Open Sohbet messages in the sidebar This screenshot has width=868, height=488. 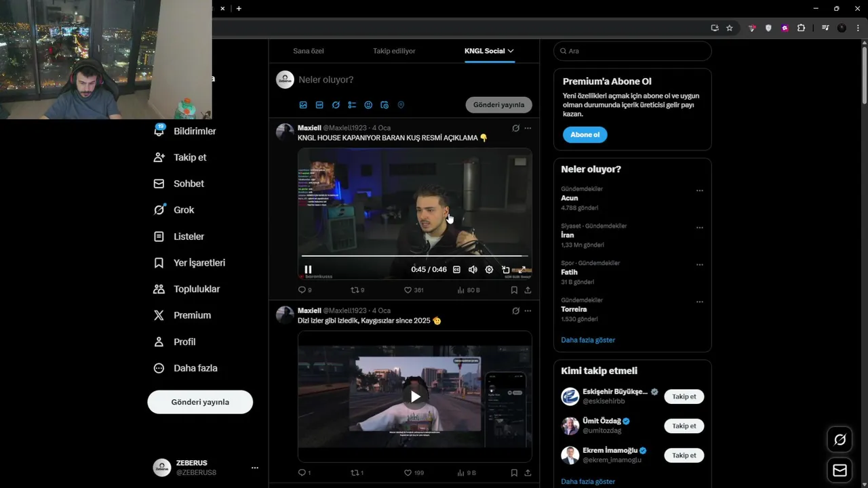click(179, 184)
